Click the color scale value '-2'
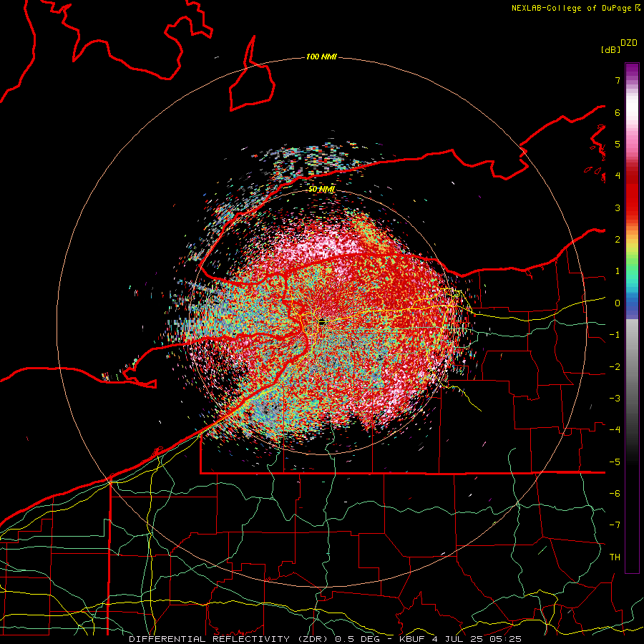Image resolution: width=644 pixels, height=644 pixels. pyautogui.click(x=615, y=367)
